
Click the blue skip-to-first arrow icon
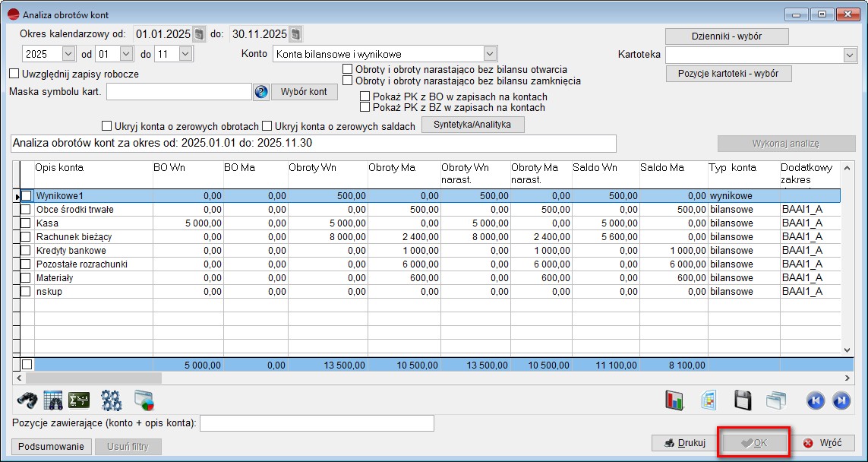pos(816,400)
